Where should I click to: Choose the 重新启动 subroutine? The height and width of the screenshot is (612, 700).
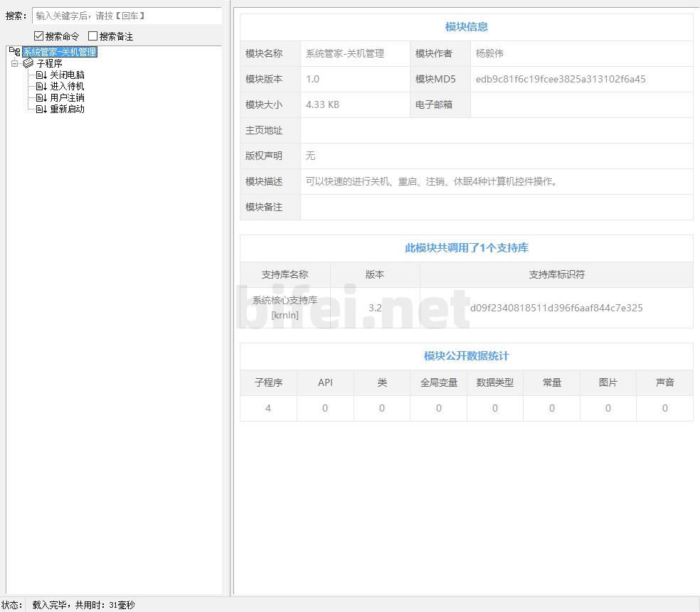pyautogui.click(x=68, y=109)
